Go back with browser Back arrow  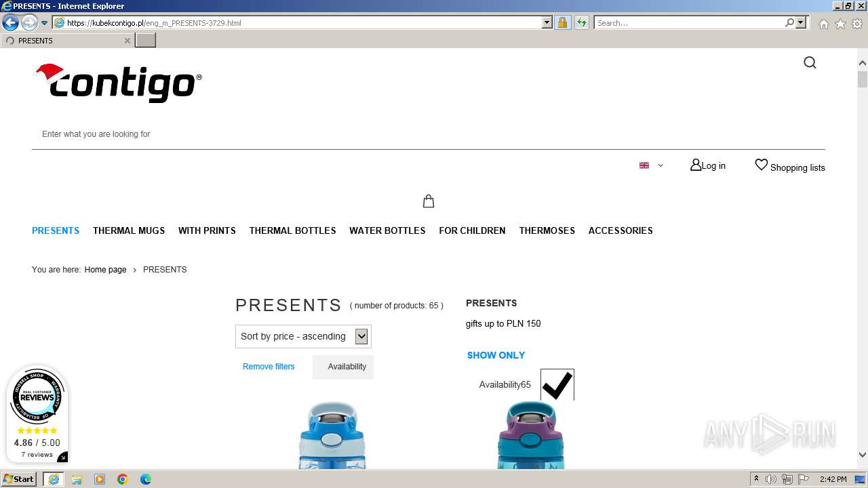pyautogui.click(x=10, y=23)
